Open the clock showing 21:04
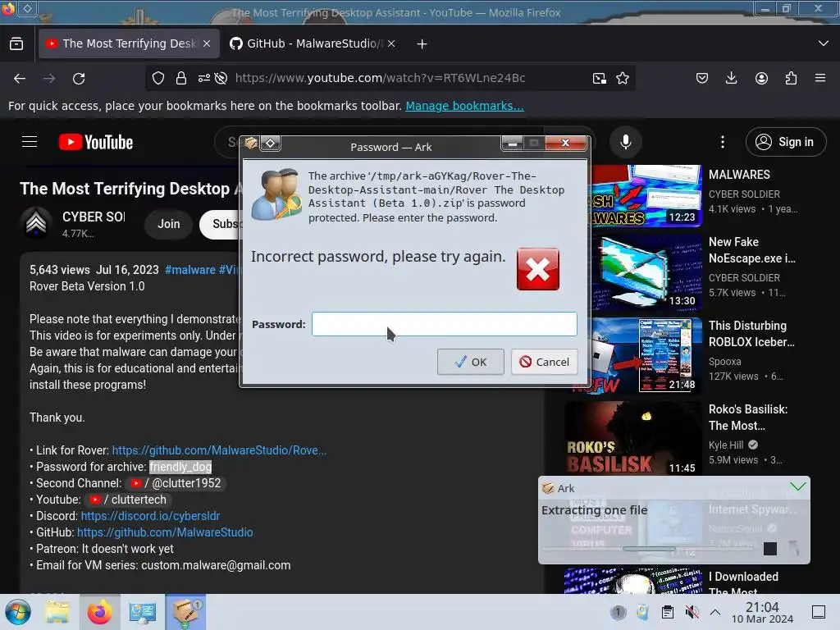Image resolution: width=840 pixels, height=630 pixels. coord(762,612)
